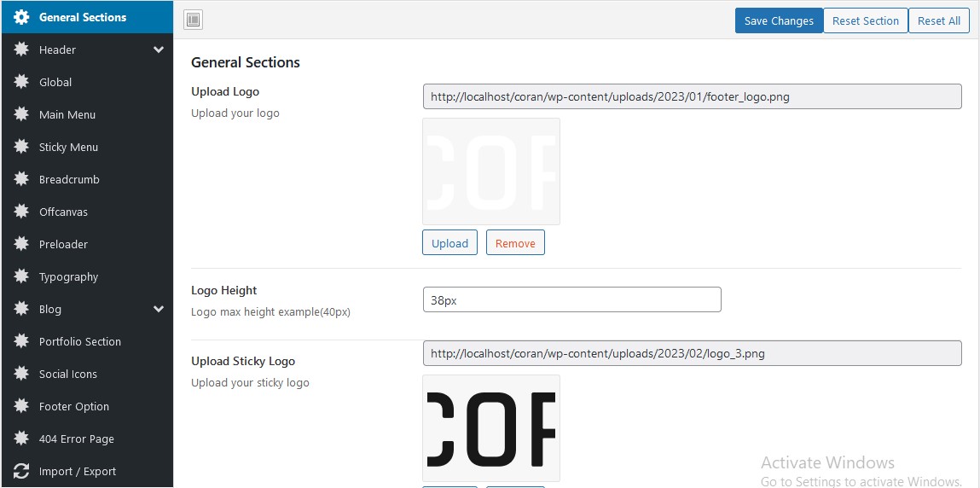
Task: Go to Social Icons section
Action: (68, 374)
